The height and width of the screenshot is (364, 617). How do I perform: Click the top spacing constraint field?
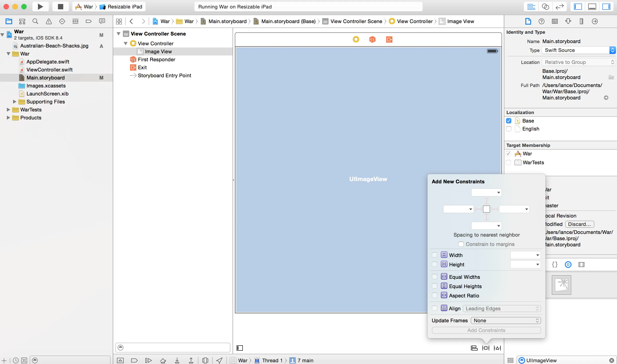(484, 192)
